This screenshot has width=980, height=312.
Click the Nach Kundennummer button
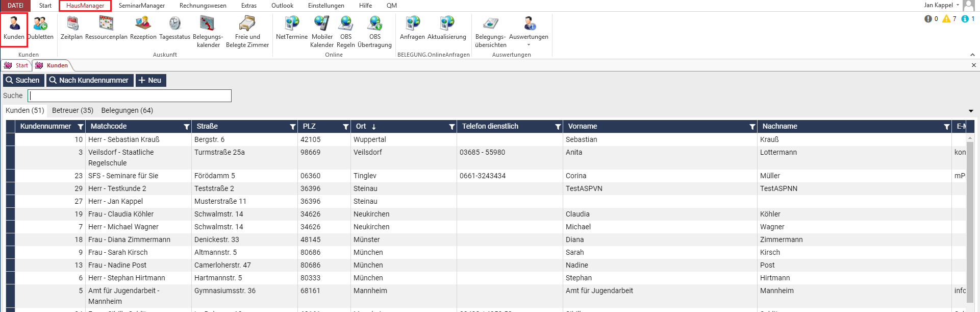point(90,80)
